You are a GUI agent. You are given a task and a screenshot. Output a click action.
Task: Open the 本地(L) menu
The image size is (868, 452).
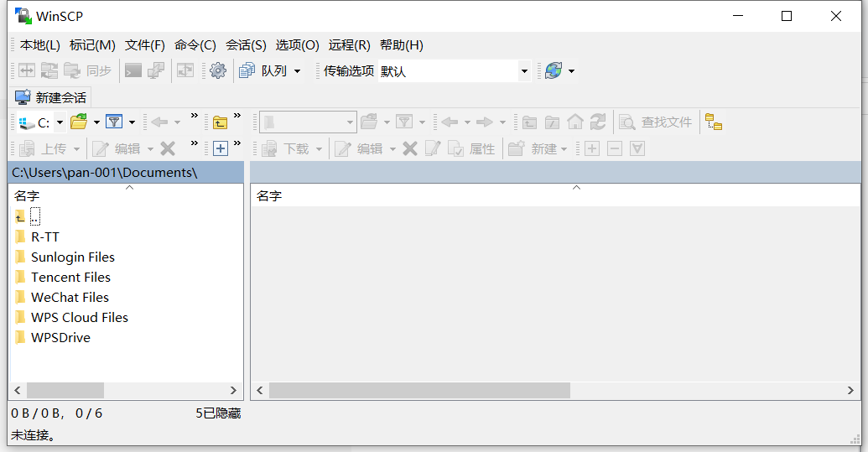point(40,44)
